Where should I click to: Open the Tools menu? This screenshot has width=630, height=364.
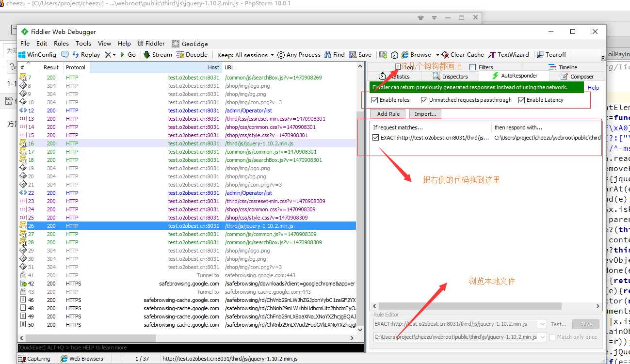coord(83,43)
